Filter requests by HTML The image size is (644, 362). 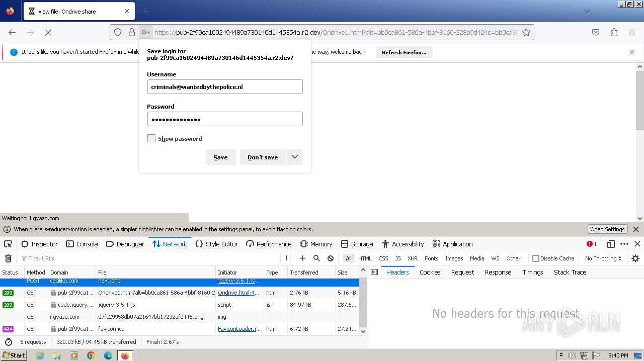click(x=365, y=258)
